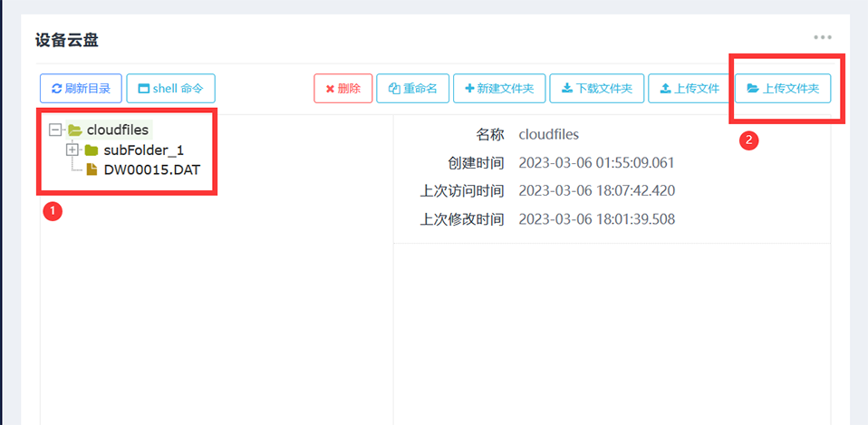Click the refresh directory button (刷新目录)

click(81, 89)
